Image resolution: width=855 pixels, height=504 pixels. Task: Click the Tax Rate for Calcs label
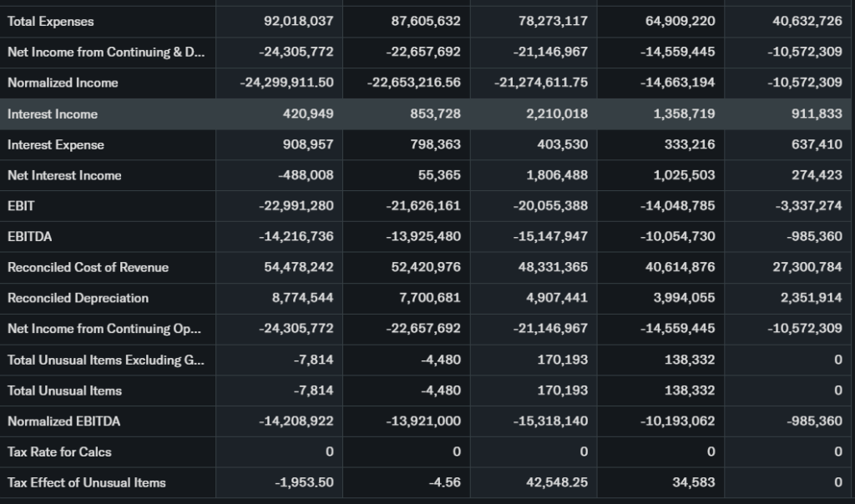coord(59,452)
